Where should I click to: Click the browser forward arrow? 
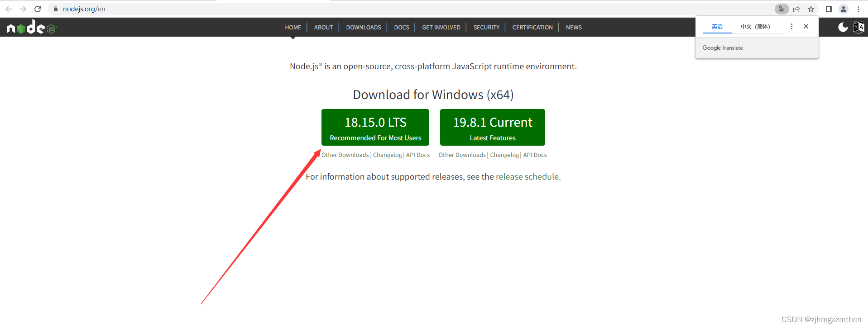click(23, 9)
